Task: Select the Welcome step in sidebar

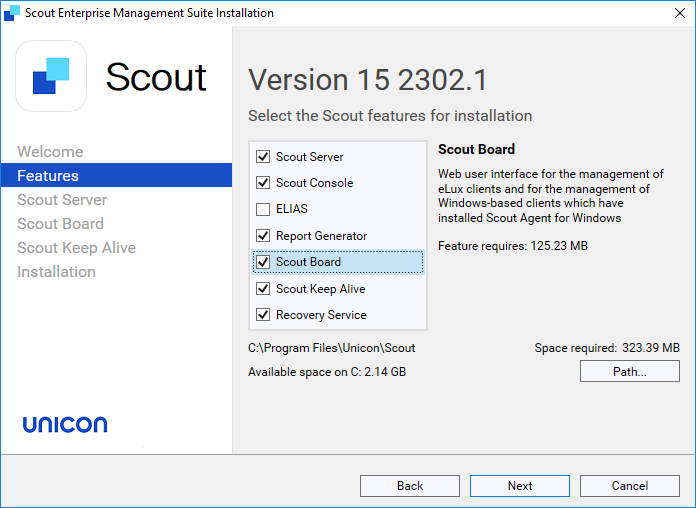Action: (50, 152)
